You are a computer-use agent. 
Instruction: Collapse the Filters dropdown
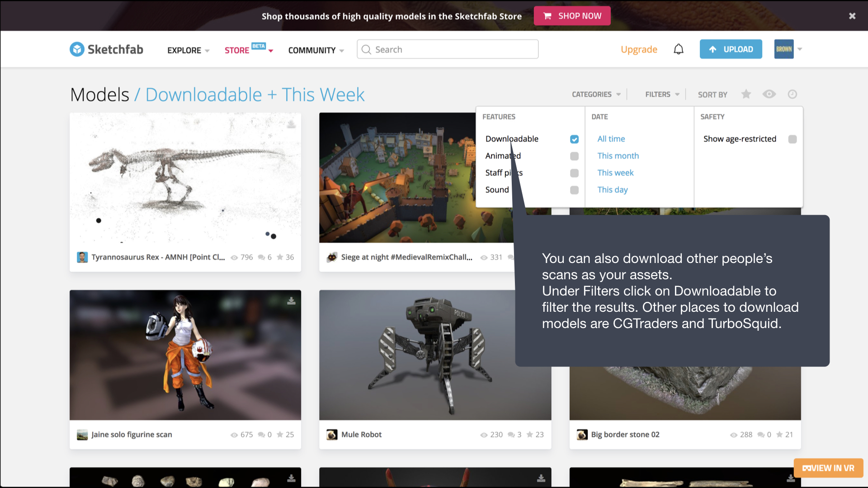coord(662,94)
